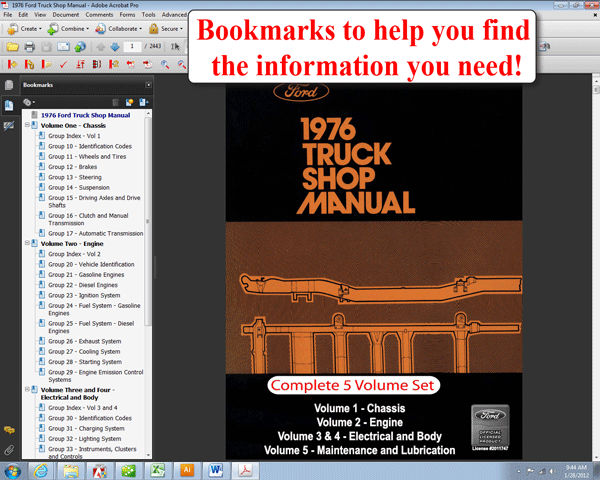Click the Print icon
Screen dimensions: 600x480
point(29,47)
